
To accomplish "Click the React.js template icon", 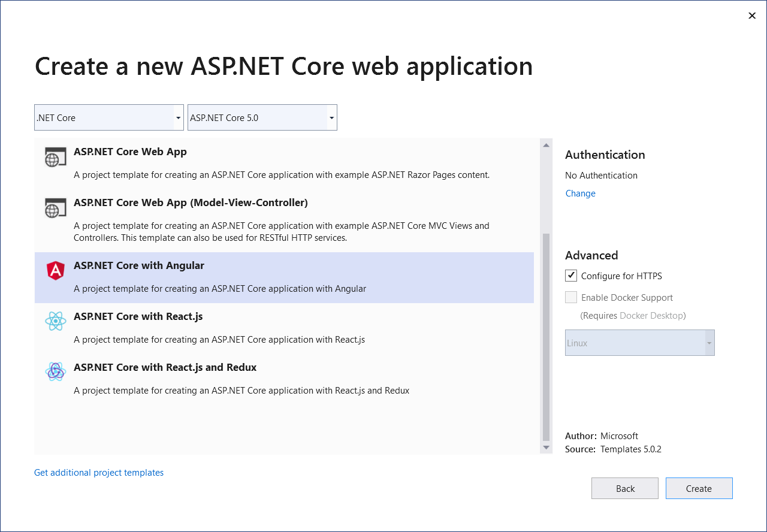I will tap(55, 321).
